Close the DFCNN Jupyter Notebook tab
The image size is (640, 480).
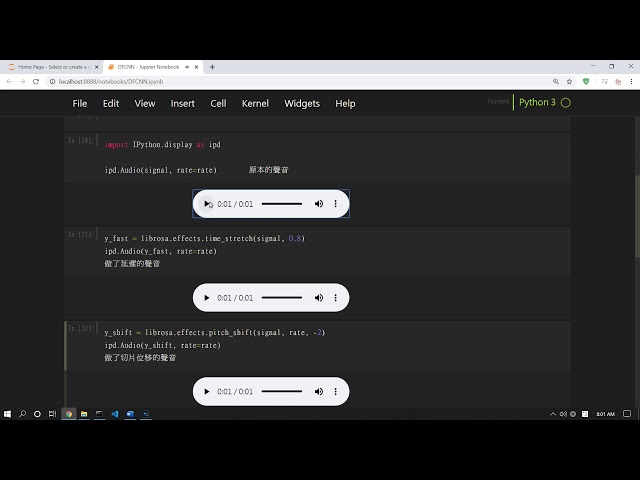tap(196, 67)
